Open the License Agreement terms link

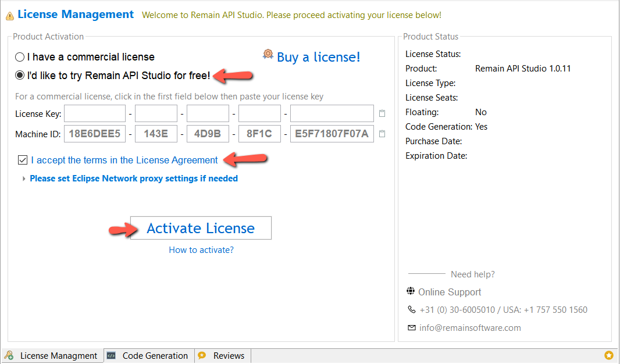[124, 160]
